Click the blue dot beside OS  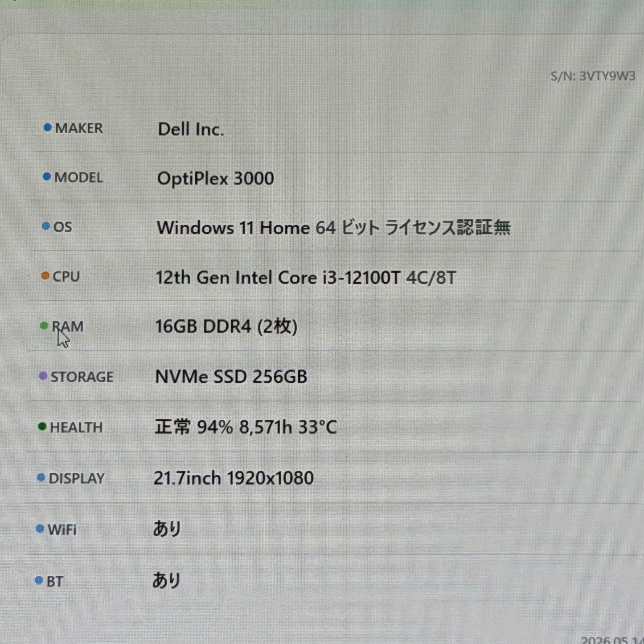click(46, 226)
